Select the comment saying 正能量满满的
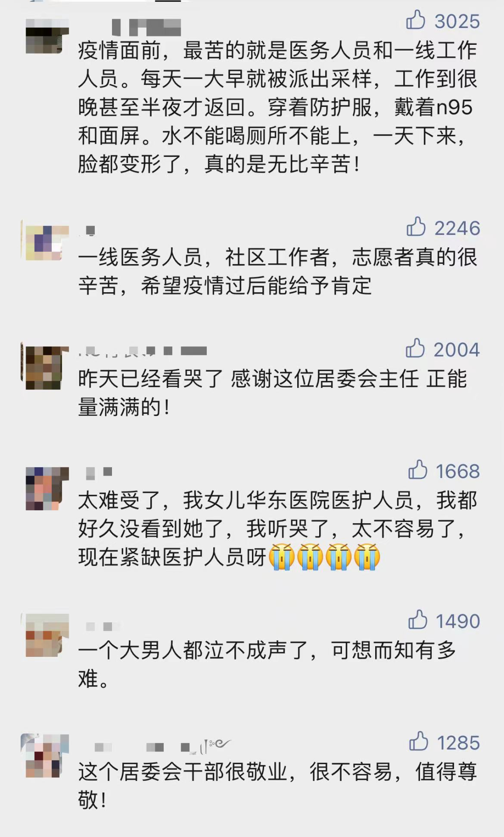The height and width of the screenshot is (837, 504). coord(273,393)
